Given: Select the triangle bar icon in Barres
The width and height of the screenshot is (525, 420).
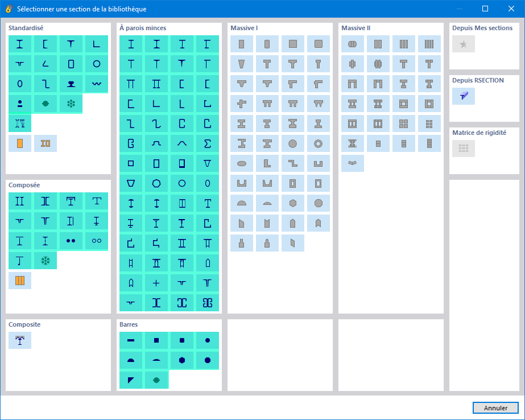Looking at the screenshot, I should [x=131, y=380].
